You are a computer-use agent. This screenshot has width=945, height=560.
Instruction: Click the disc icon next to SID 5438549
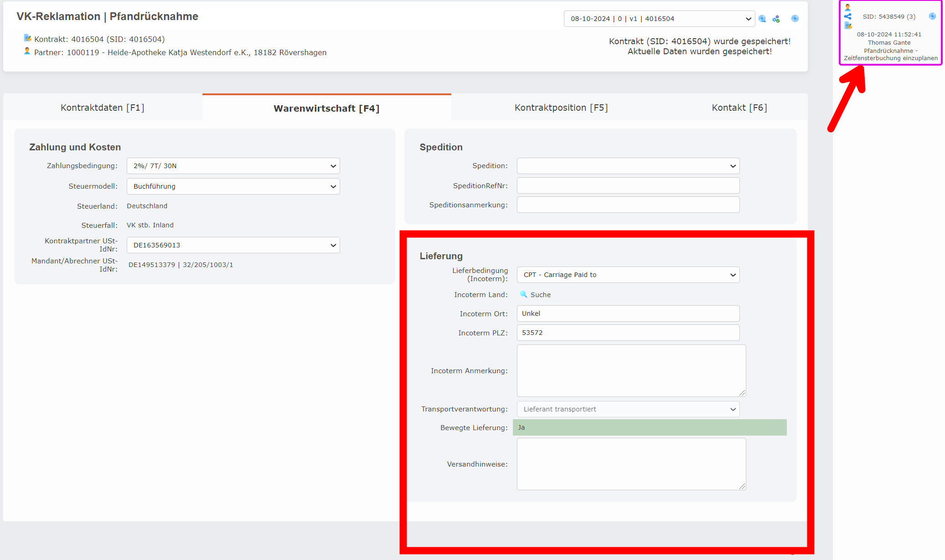tap(932, 16)
